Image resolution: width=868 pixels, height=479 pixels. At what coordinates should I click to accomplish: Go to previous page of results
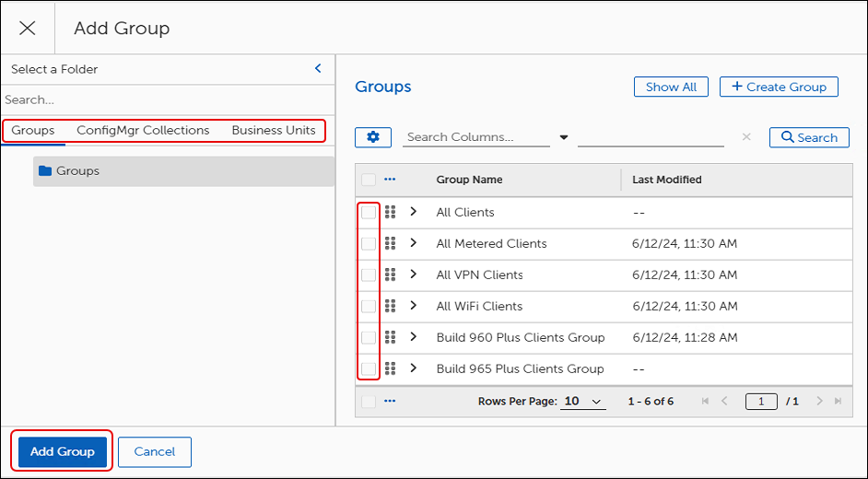click(724, 401)
